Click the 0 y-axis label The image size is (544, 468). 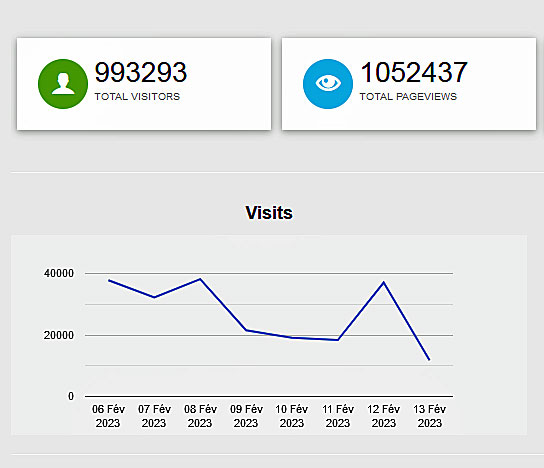tap(71, 396)
